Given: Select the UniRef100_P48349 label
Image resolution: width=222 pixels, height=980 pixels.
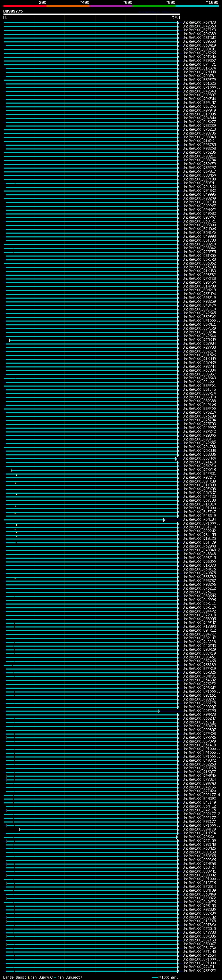Looking at the screenshot, I should (199, 516).
